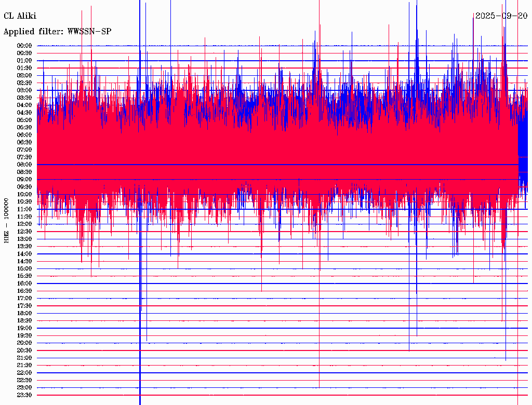532x405 pixels.
Task: Click the 06:00 time label
Action: tap(24, 135)
